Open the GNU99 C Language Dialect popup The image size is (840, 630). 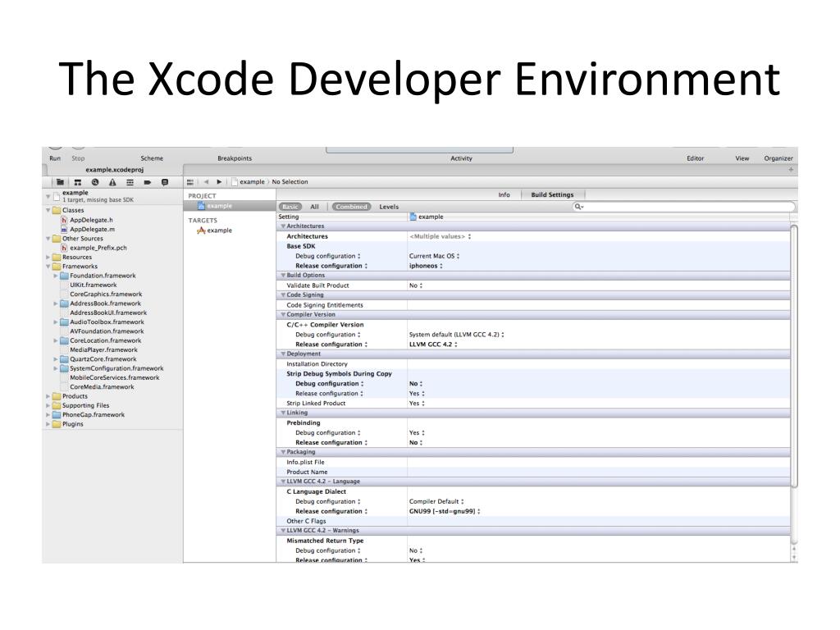pyautogui.click(x=445, y=512)
